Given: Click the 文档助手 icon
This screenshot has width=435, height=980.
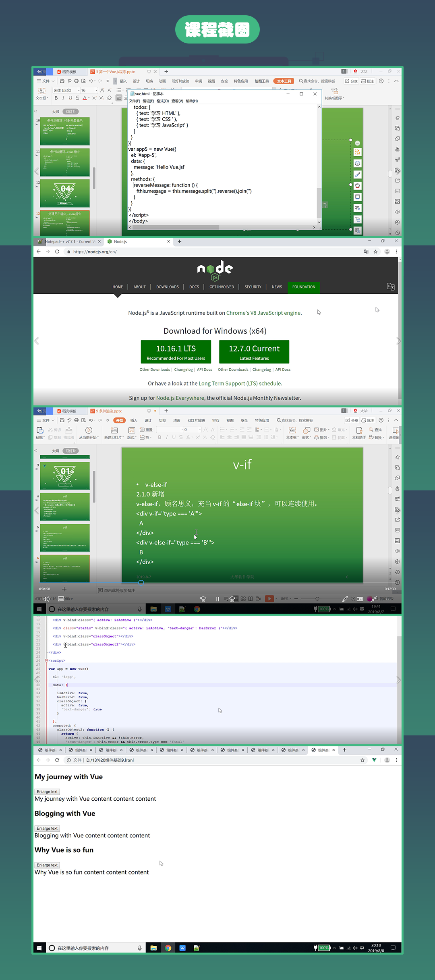Looking at the screenshot, I should tap(359, 433).
